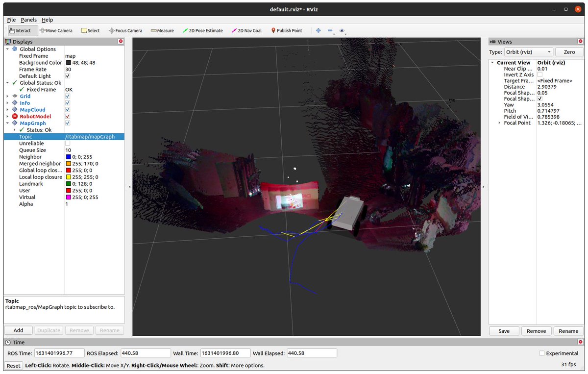Open the view Type dropdown
This screenshot has height=374, width=588.
[x=528, y=51]
